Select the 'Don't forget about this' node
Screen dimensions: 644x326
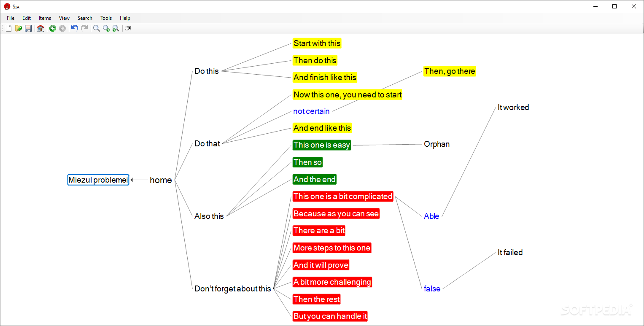(233, 289)
